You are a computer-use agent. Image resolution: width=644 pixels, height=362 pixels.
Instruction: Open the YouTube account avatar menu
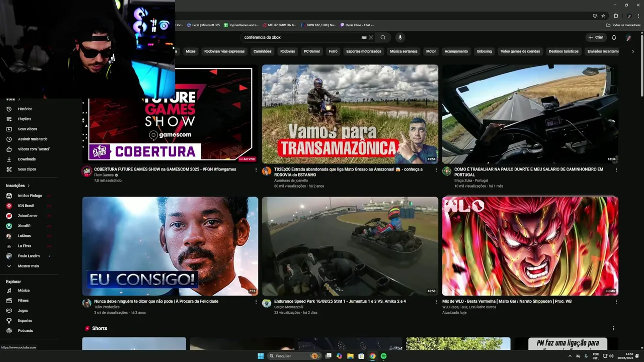tap(628, 37)
